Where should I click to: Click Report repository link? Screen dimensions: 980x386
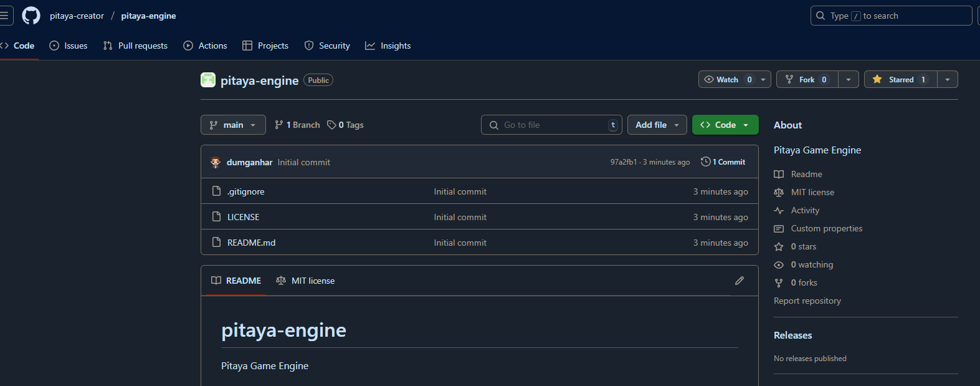[807, 301]
